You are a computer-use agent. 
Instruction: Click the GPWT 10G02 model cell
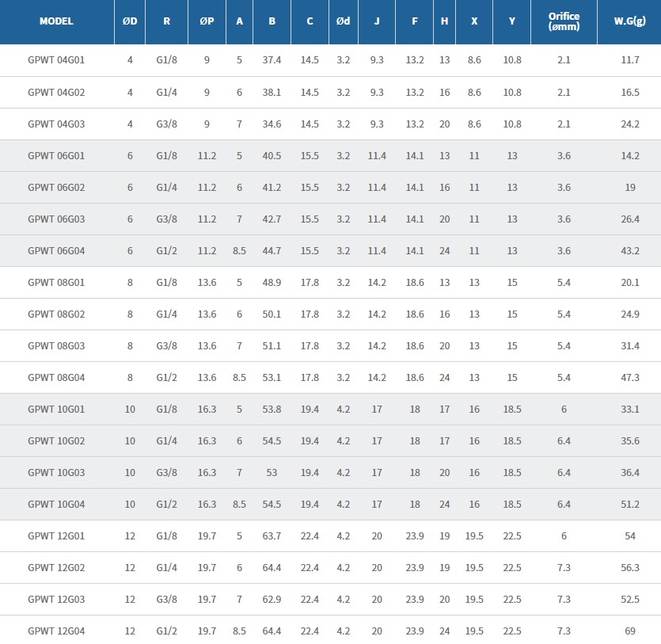click(x=56, y=441)
